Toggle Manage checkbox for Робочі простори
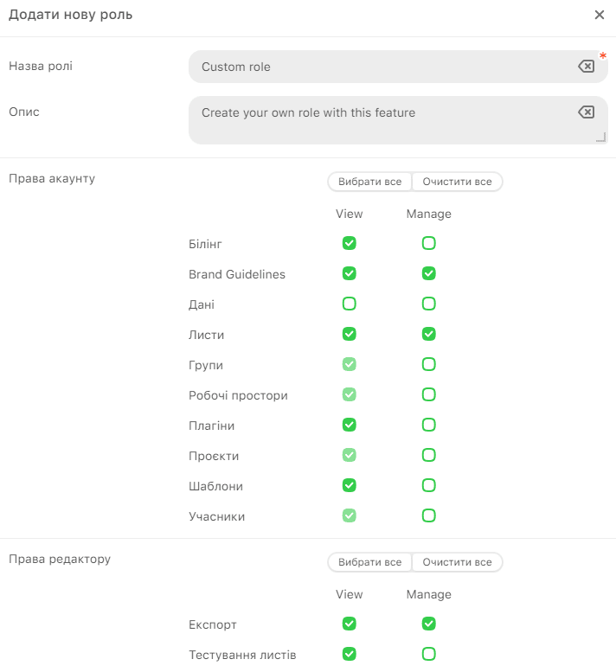 point(429,395)
